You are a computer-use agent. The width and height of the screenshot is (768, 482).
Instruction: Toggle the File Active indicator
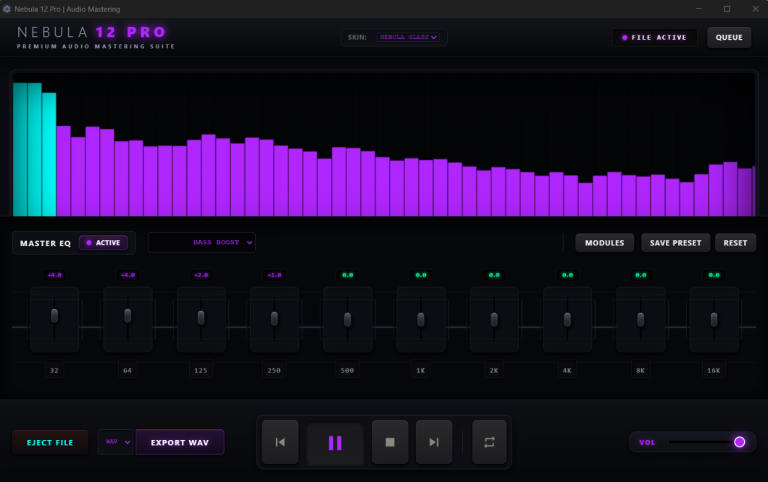coord(654,38)
